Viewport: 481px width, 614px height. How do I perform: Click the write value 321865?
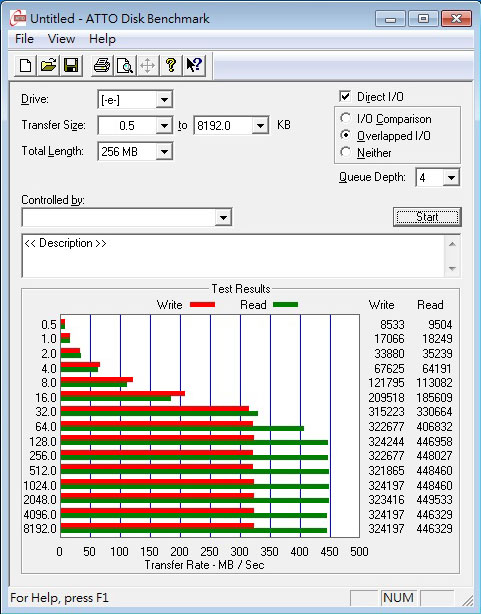386,470
